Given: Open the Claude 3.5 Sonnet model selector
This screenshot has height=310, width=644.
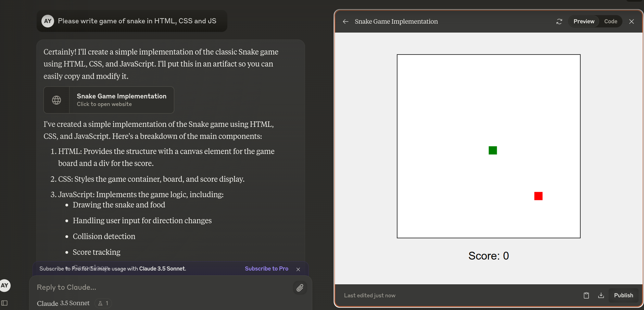Looking at the screenshot, I should tap(63, 303).
